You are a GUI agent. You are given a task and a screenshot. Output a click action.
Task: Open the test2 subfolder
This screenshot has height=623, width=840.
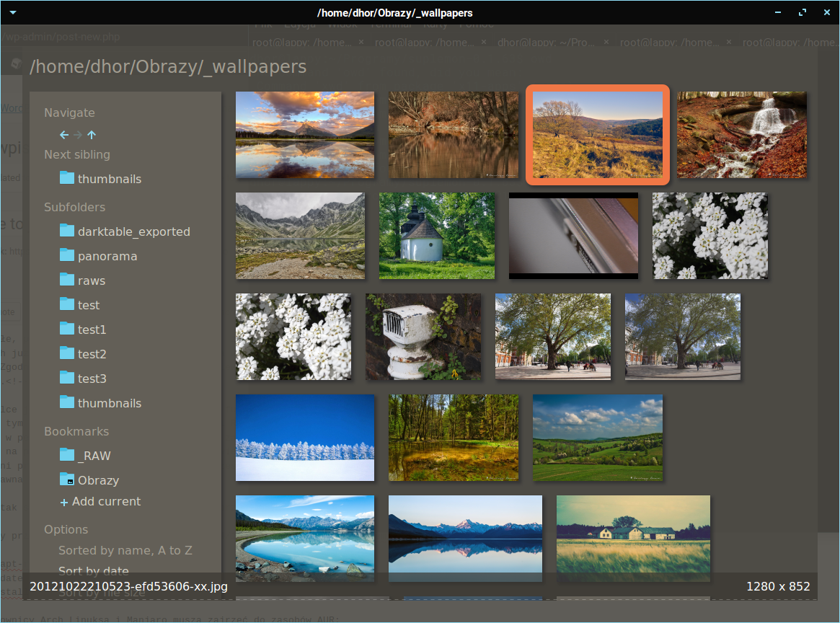(83, 354)
